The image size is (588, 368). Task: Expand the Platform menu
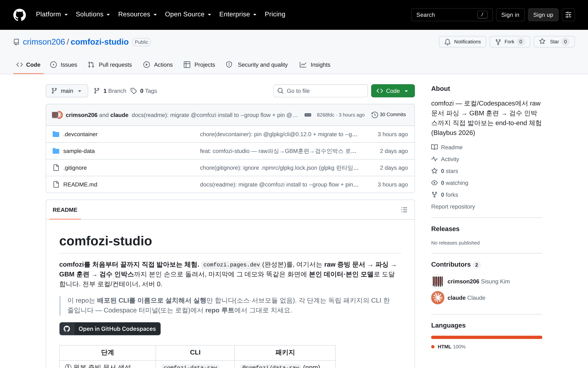[x=52, y=14]
